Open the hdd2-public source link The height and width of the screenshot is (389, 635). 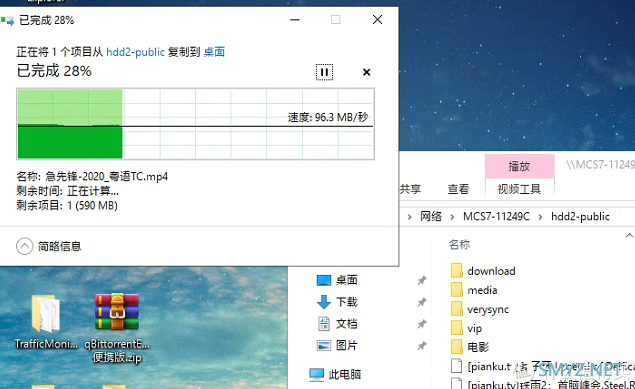tap(135, 52)
